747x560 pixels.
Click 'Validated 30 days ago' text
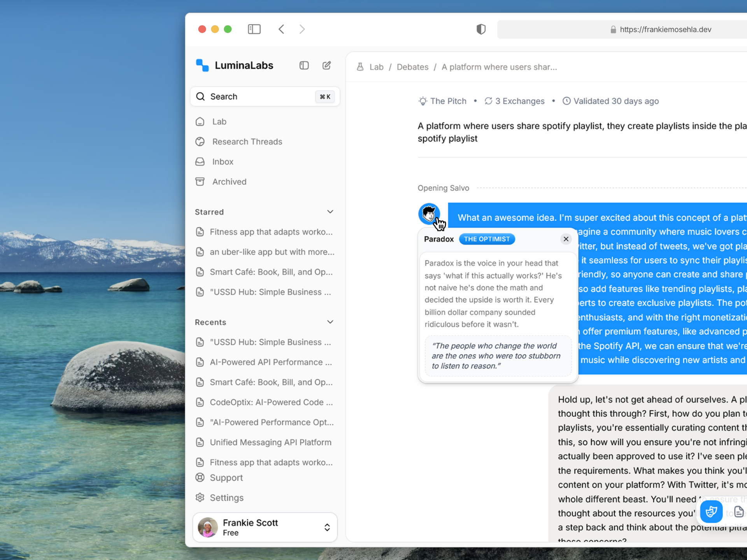[x=616, y=101]
